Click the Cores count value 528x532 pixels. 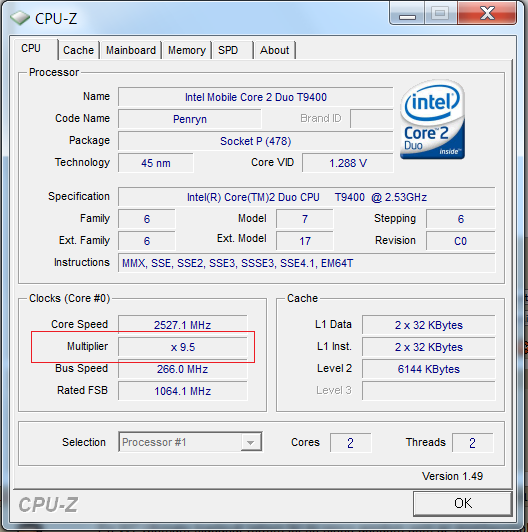coord(351,442)
